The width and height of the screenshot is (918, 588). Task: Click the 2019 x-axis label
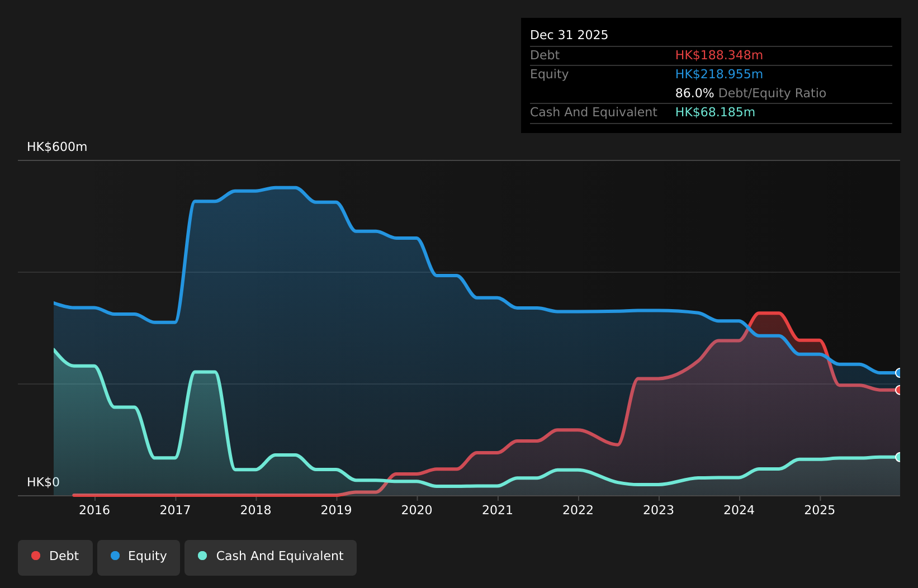click(336, 510)
